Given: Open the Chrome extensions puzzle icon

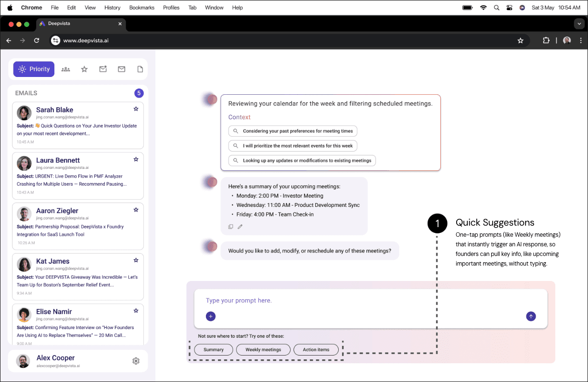Looking at the screenshot, I should (546, 41).
